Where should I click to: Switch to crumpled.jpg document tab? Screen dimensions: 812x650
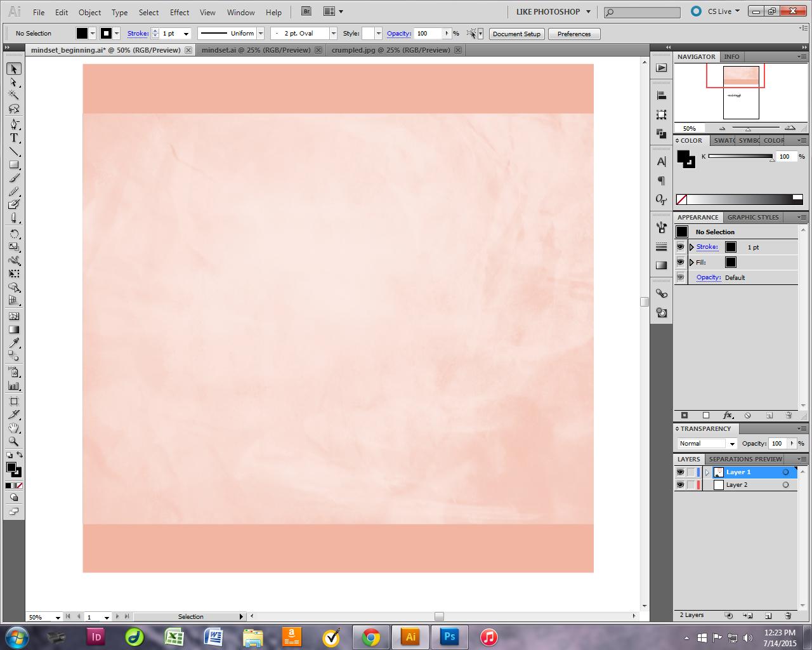pos(391,50)
